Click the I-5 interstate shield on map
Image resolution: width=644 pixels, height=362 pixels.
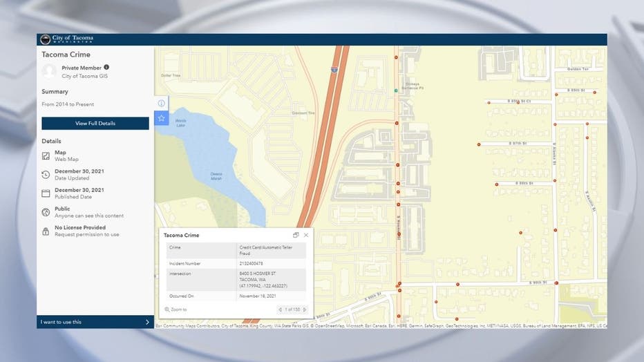334,70
